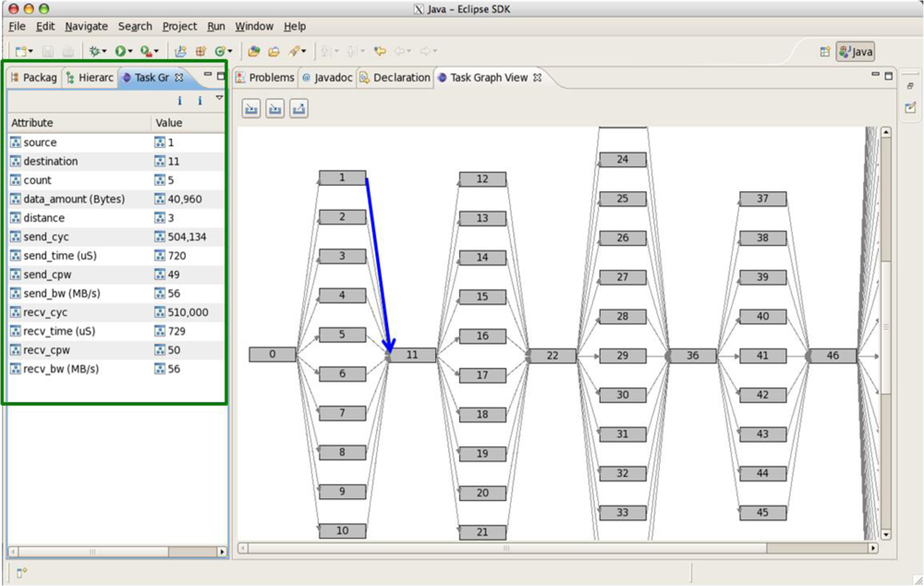Open the Navigate menu
The height and width of the screenshot is (586, 924).
click(x=86, y=27)
